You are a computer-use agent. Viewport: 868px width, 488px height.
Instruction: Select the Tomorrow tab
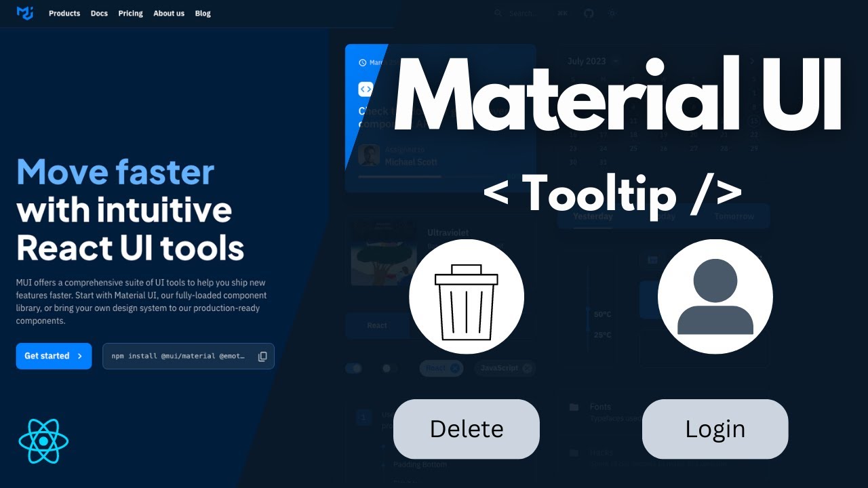pyautogui.click(x=734, y=217)
